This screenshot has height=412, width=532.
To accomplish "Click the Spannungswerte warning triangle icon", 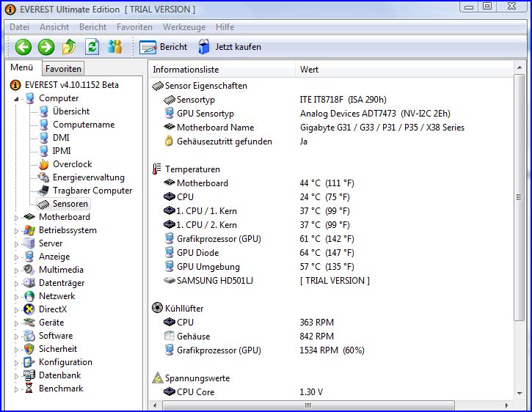I will 158,378.
